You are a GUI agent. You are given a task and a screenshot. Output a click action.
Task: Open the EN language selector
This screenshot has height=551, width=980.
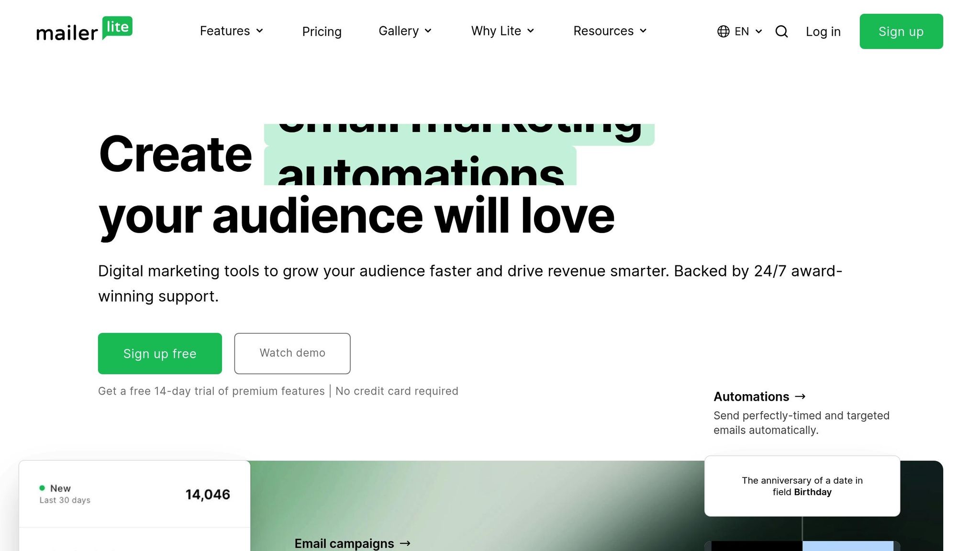pyautogui.click(x=740, y=32)
